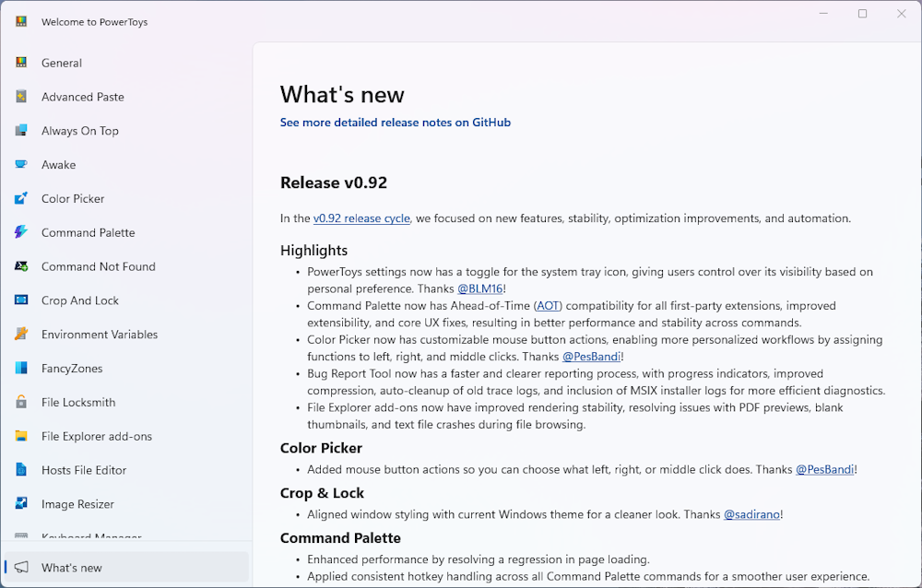Screen dimensions: 922x588
Task: Click the Color Picker eyedropper icon
Action: (21, 198)
